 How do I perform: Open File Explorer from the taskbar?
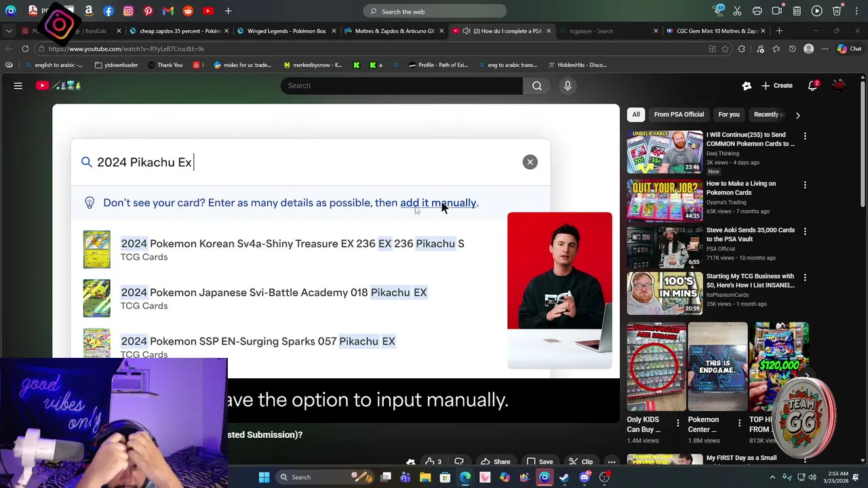coord(425,477)
